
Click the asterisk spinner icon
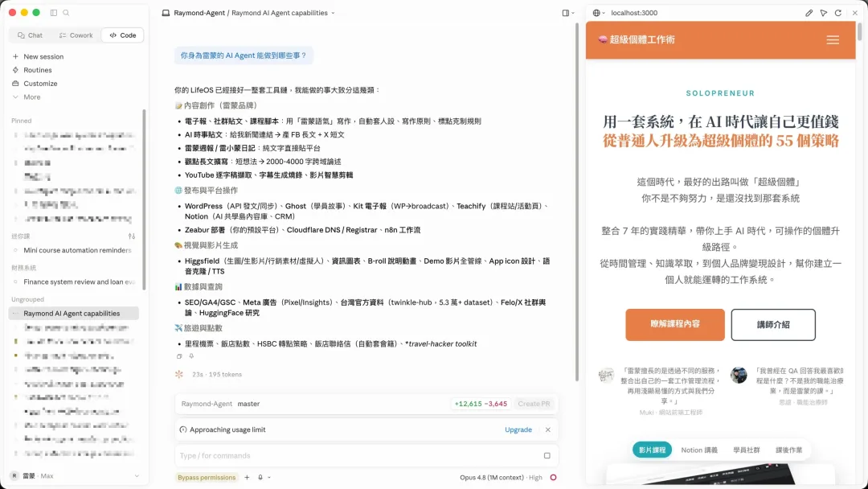coord(178,374)
